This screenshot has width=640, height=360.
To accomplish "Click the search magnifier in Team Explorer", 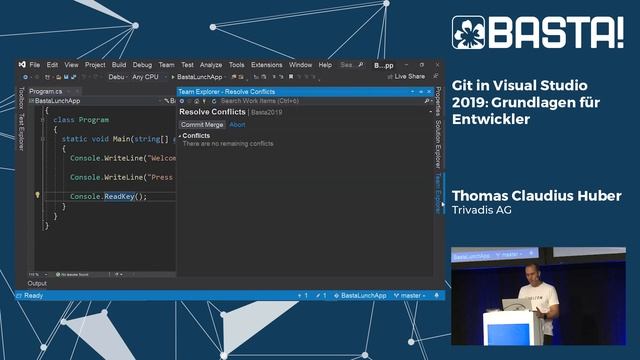I will click(x=427, y=101).
